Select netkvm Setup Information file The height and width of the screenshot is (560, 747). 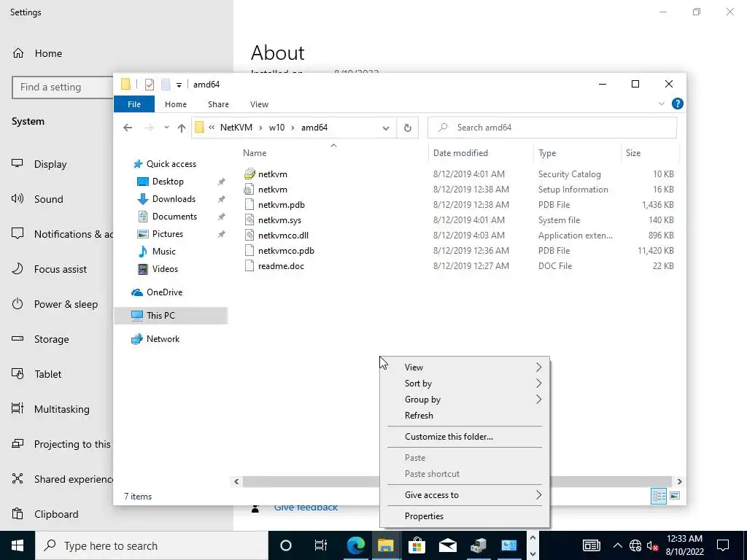273,190
